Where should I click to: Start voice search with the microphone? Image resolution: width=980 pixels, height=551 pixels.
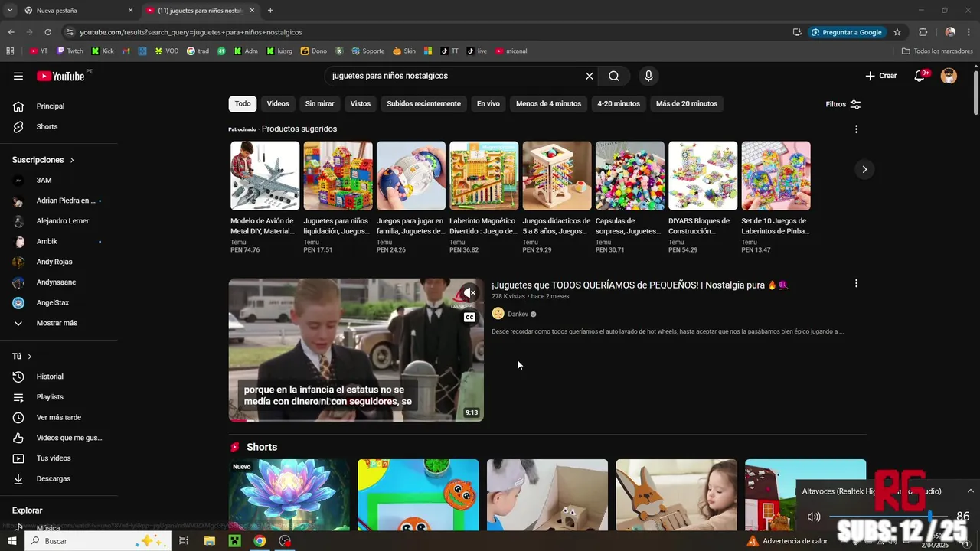(648, 76)
